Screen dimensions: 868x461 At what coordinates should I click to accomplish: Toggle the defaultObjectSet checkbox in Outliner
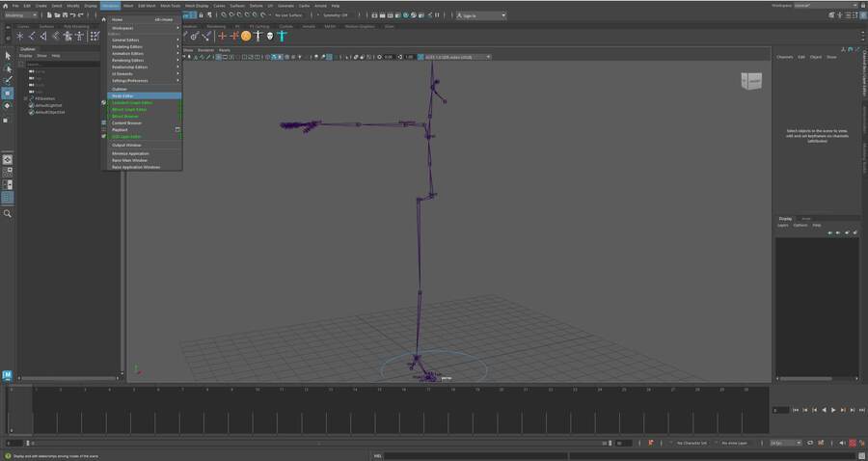pyautogui.click(x=32, y=112)
